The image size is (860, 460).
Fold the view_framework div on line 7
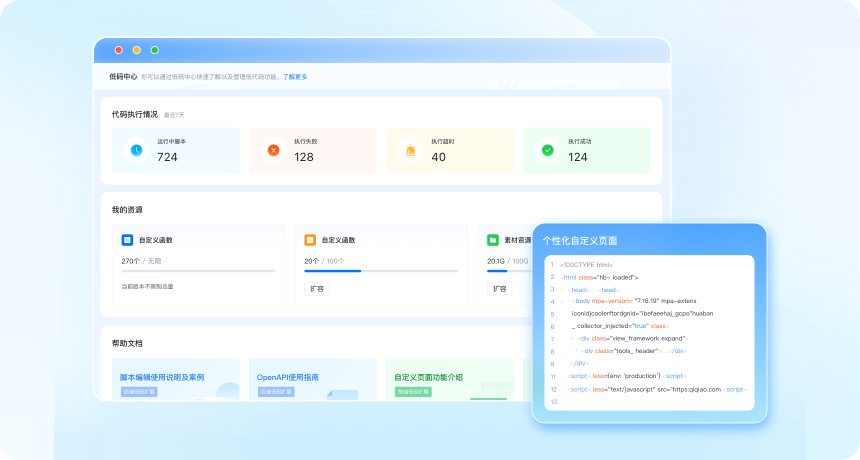coord(572,338)
